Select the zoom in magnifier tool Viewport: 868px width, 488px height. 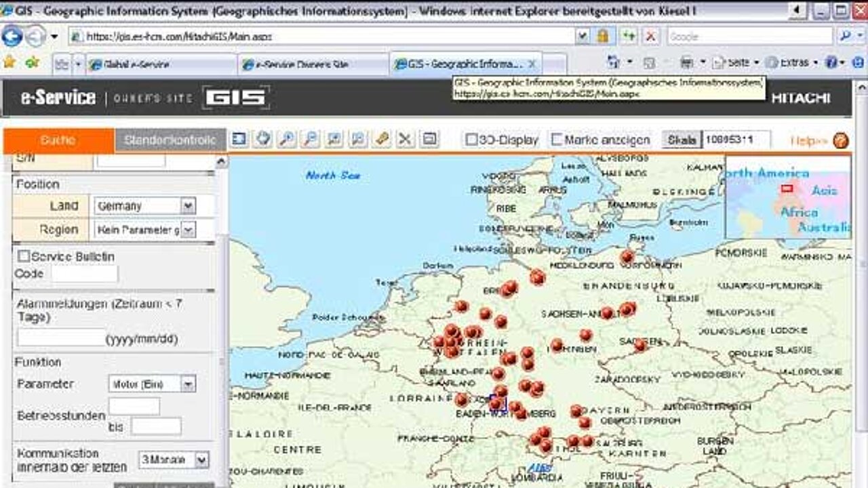point(287,140)
